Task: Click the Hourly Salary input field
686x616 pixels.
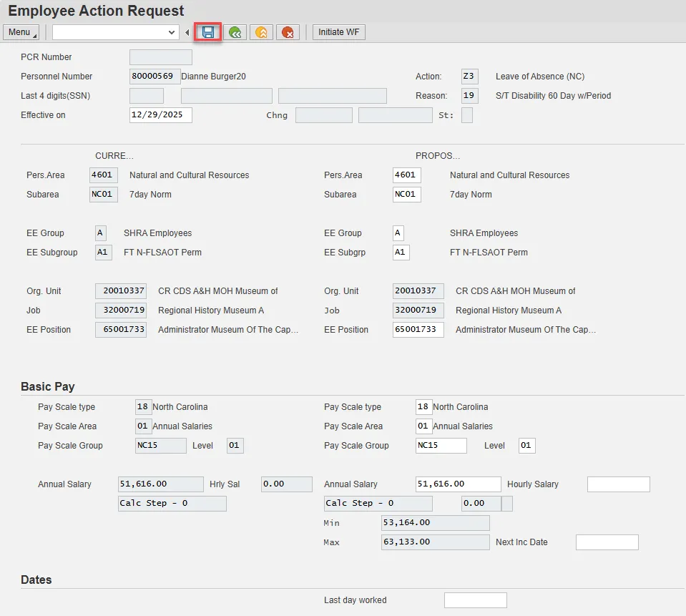Action: [x=618, y=484]
